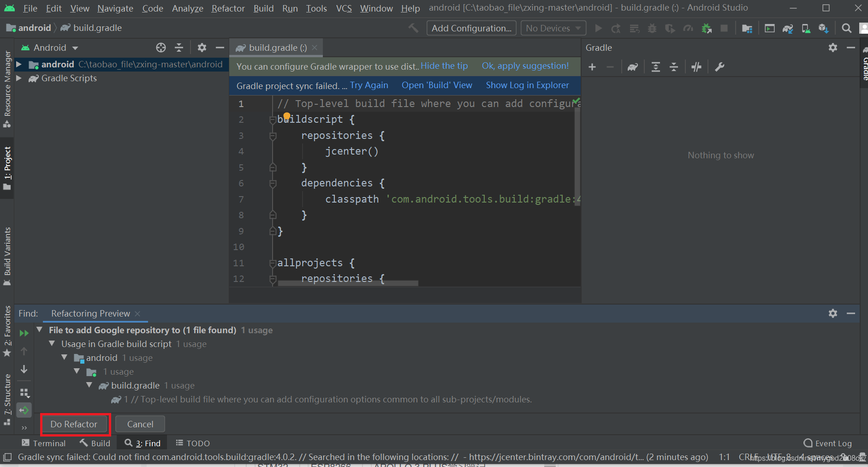
Task: Click Run with Coverage icon
Action: (670, 28)
